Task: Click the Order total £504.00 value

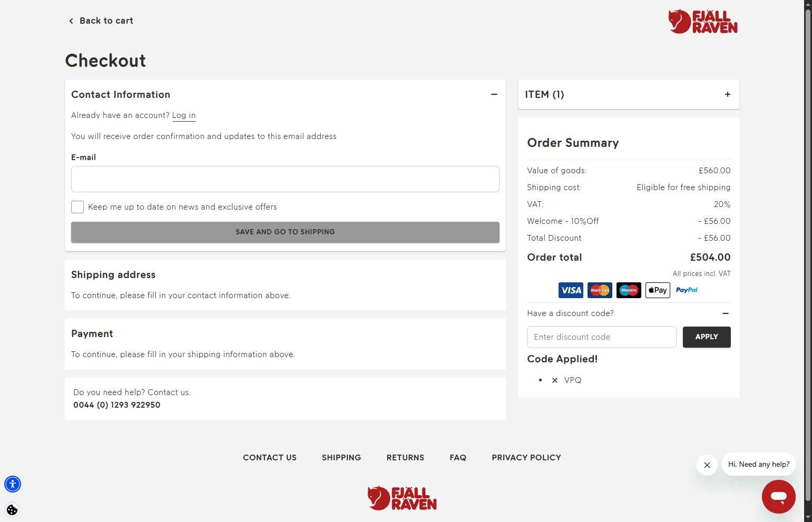Action: coord(710,258)
